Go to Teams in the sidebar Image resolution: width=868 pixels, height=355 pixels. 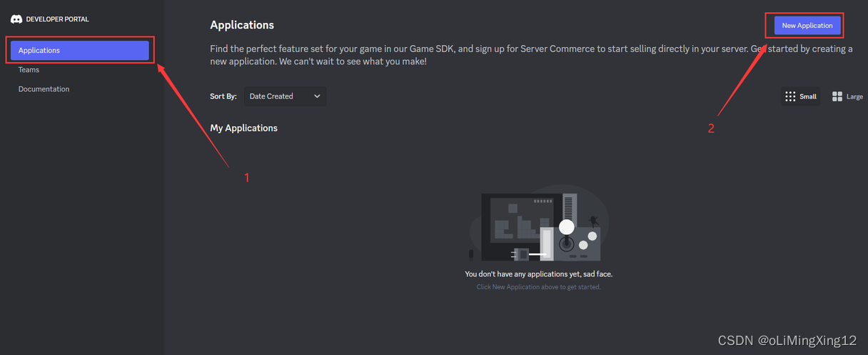point(29,70)
